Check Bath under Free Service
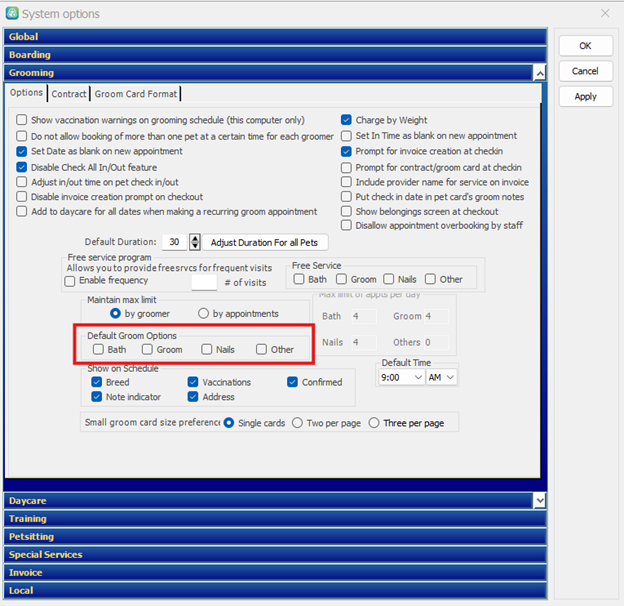This screenshot has width=624, height=606. click(298, 279)
